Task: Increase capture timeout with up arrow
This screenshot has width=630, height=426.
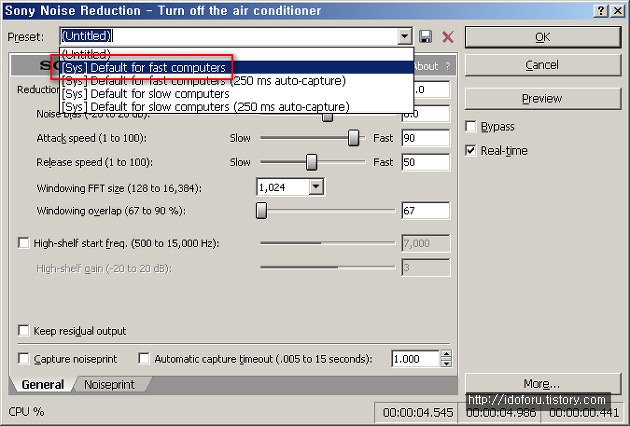Action: pyautogui.click(x=446, y=354)
